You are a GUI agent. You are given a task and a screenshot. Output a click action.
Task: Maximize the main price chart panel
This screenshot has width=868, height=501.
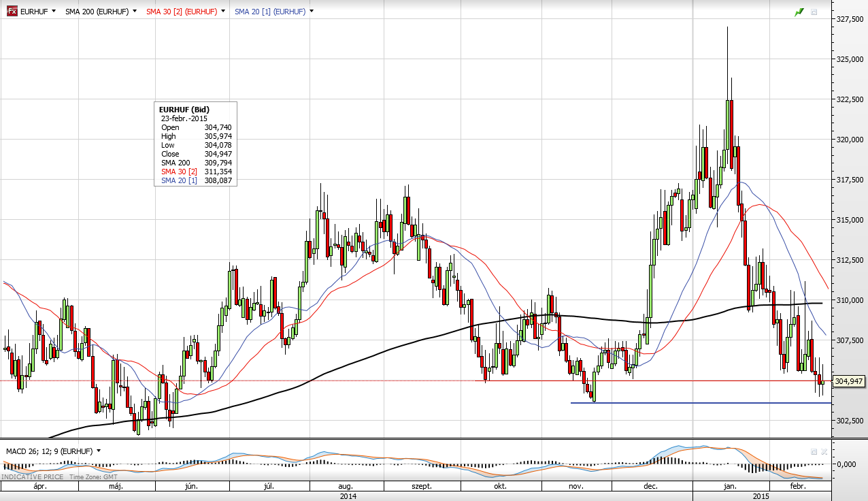click(x=814, y=12)
